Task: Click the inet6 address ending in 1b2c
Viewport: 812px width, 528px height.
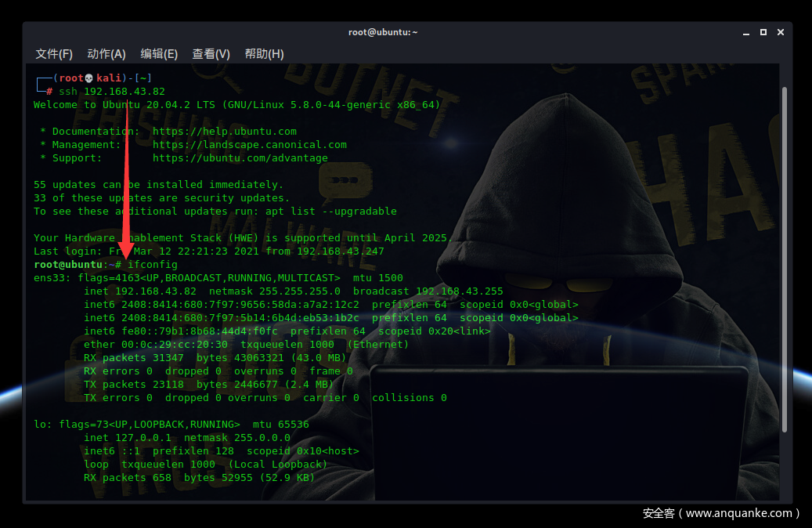Action: click(240, 318)
